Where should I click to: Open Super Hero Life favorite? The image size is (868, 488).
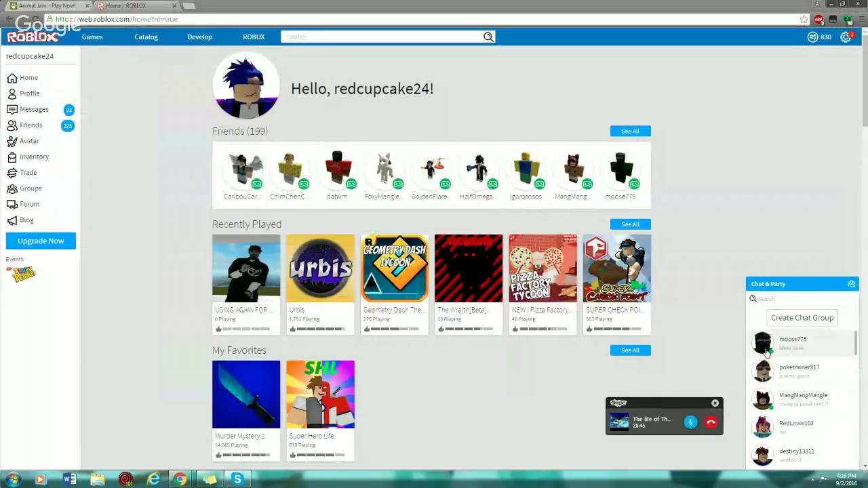pyautogui.click(x=320, y=394)
